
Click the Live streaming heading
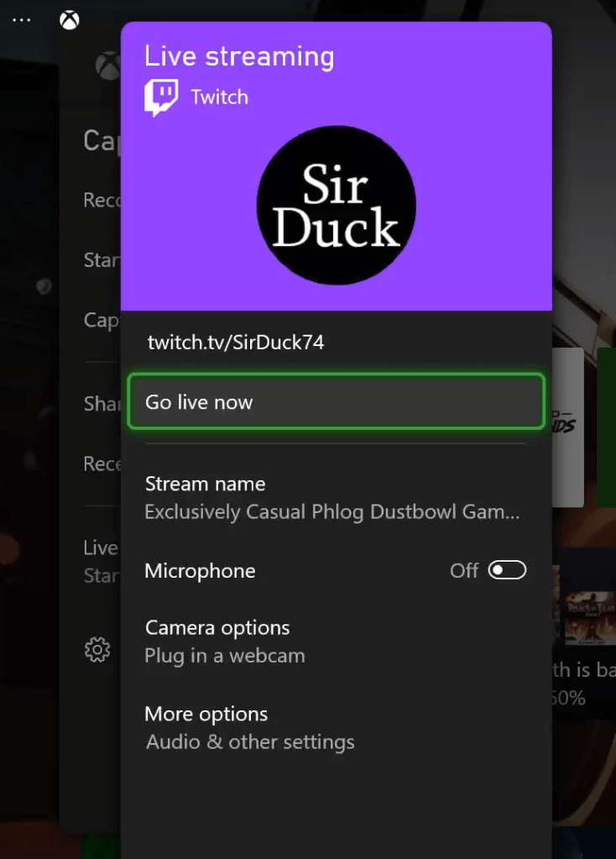239,56
